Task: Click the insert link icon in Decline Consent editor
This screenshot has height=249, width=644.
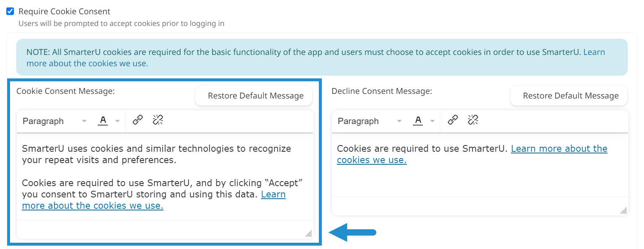Action: coord(453,120)
